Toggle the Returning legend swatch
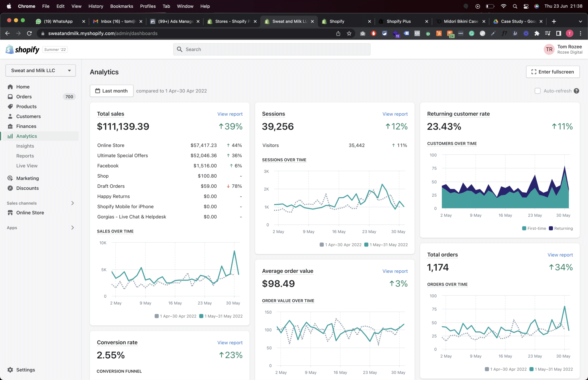Viewport: 588px width, 380px height. [x=551, y=228]
